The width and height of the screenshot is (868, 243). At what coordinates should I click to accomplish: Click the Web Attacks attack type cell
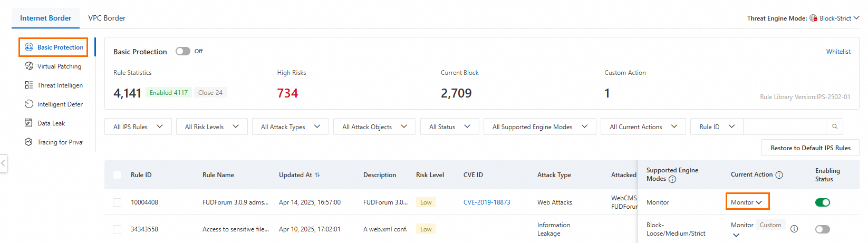[555, 202]
